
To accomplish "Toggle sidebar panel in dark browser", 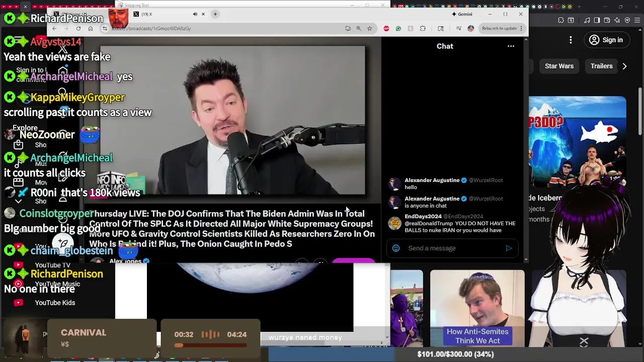I will click(597, 20).
